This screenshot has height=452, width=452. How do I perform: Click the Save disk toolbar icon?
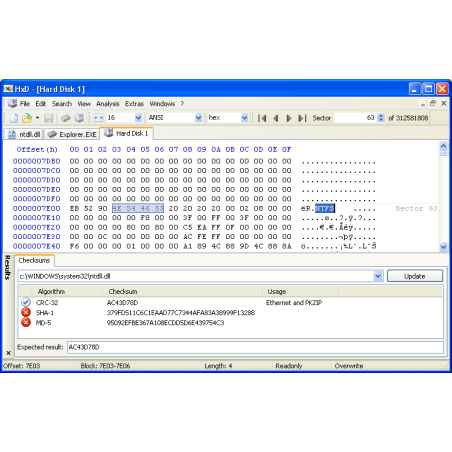pos(49,118)
